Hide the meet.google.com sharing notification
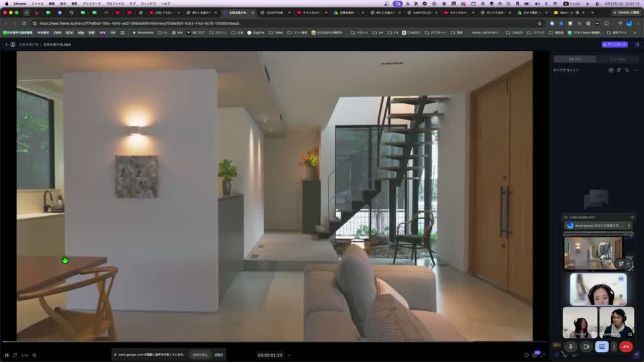644x362 pixels. pos(219,355)
